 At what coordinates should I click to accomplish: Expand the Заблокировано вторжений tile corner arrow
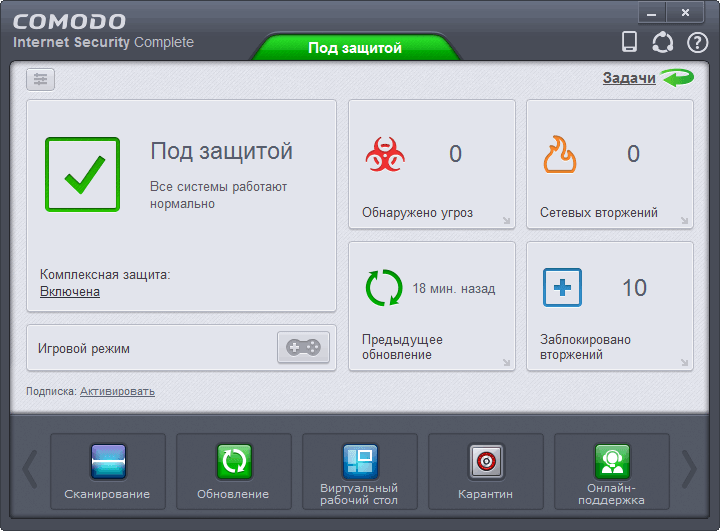coord(684,362)
